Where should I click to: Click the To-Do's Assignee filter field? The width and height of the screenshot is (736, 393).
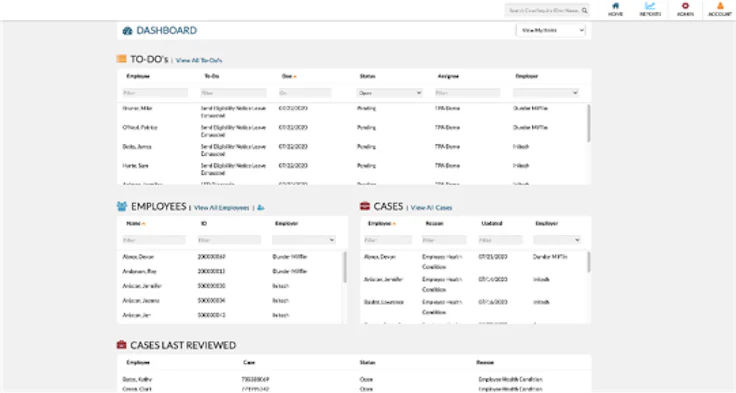point(468,93)
